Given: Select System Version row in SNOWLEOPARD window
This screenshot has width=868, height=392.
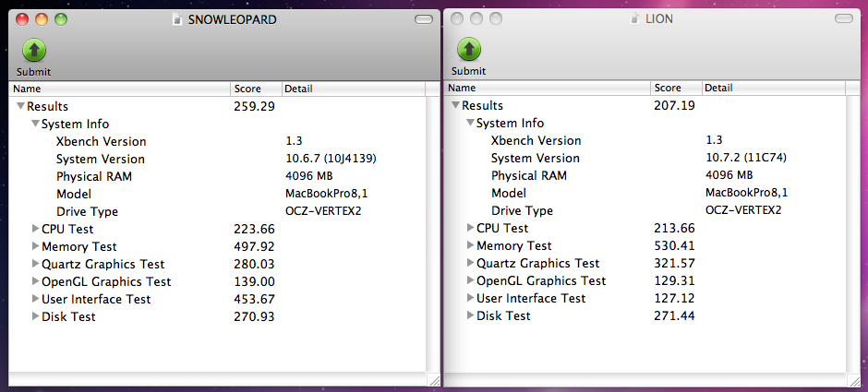Looking at the screenshot, I should pyautogui.click(x=217, y=160).
